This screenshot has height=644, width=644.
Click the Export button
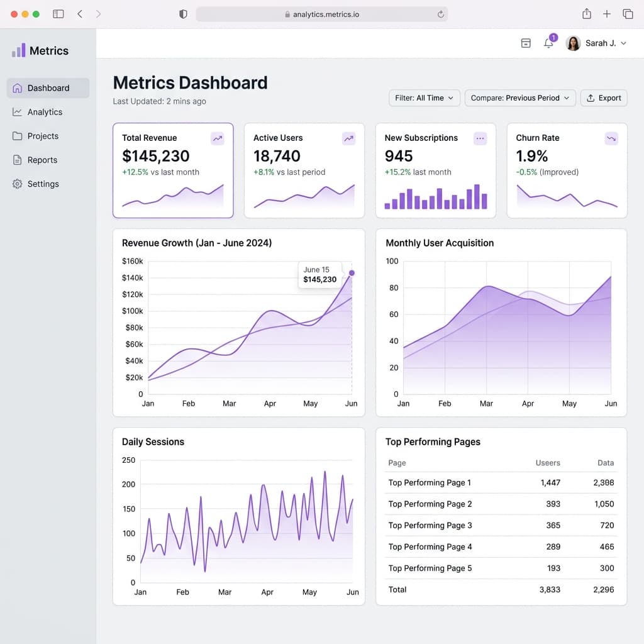point(603,98)
